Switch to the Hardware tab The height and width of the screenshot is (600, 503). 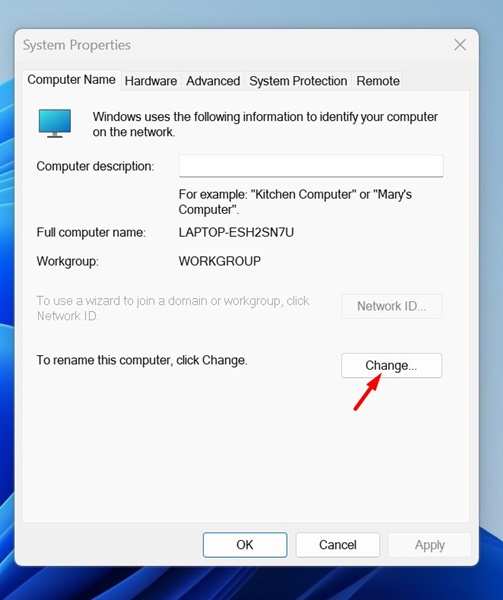[x=151, y=81]
